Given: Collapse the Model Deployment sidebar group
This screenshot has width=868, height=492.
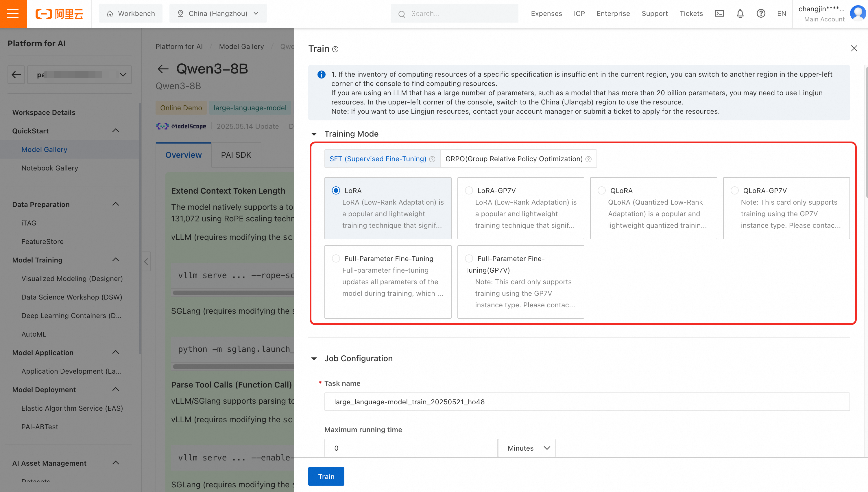Looking at the screenshot, I should click(x=115, y=390).
